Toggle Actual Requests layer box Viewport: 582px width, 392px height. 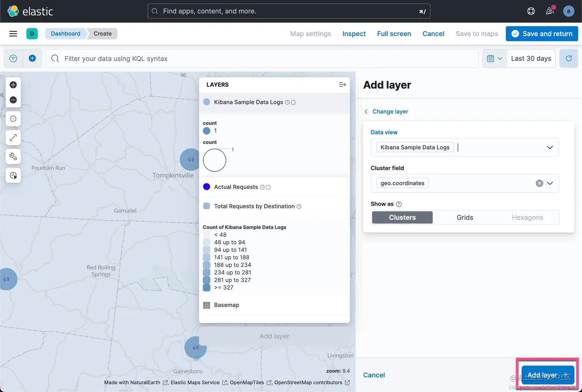tap(268, 187)
